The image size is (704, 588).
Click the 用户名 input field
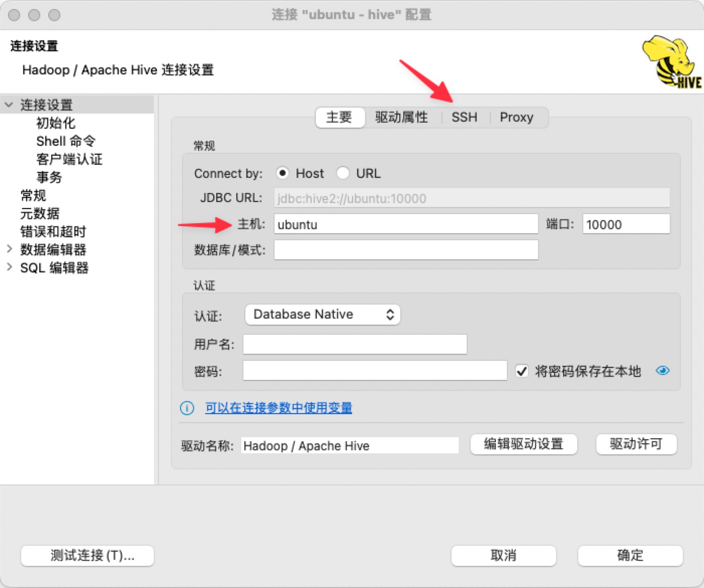click(355, 344)
